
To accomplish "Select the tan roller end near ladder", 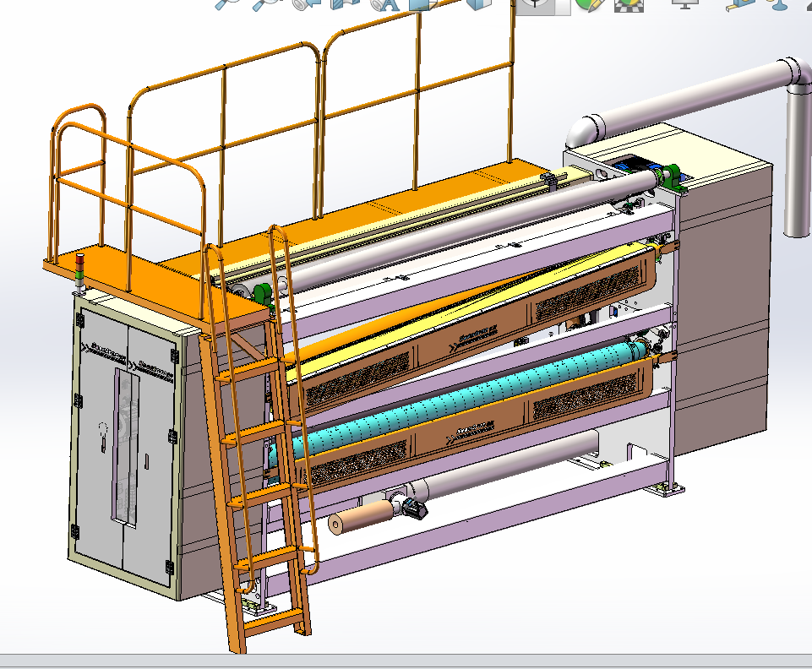I will (x=345, y=524).
